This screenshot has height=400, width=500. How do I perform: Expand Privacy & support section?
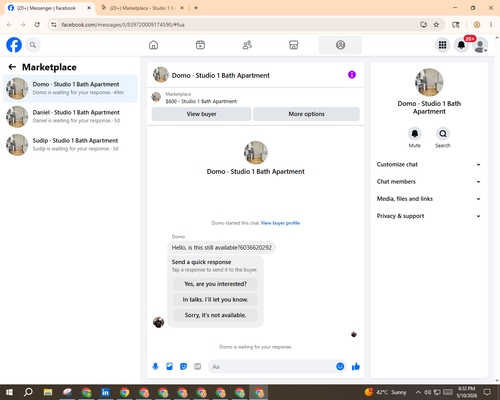[429, 216]
